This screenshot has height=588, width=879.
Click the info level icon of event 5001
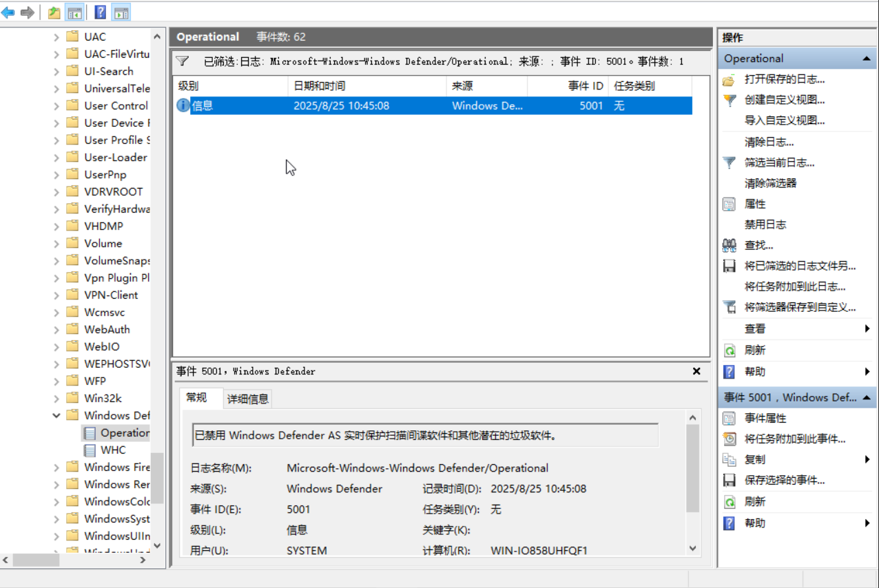coord(183,105)
